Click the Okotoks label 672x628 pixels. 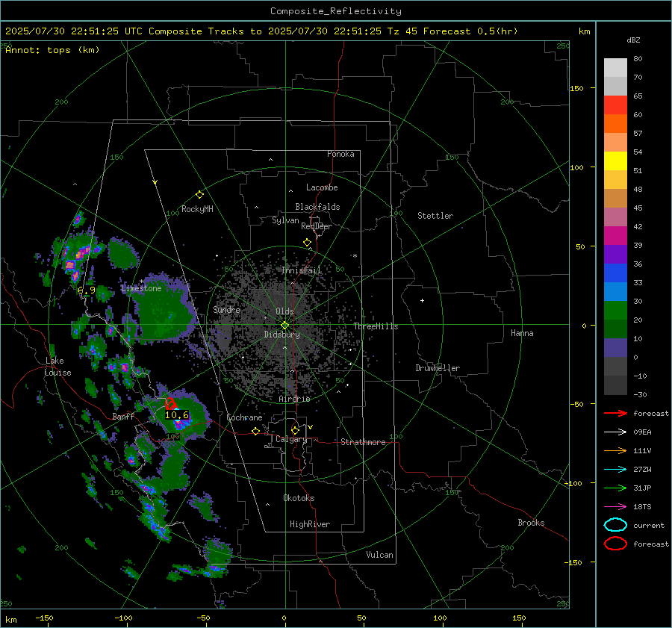299,498
